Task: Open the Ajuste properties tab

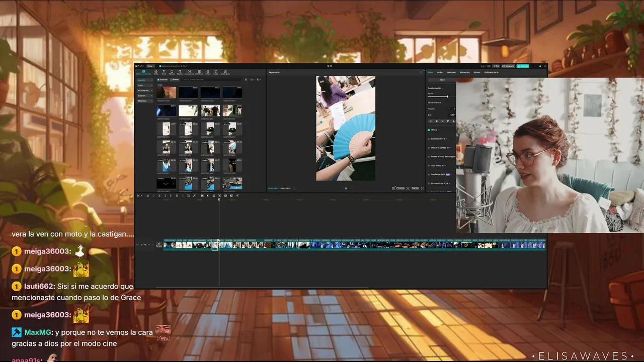Action: (x=477, y=72)
